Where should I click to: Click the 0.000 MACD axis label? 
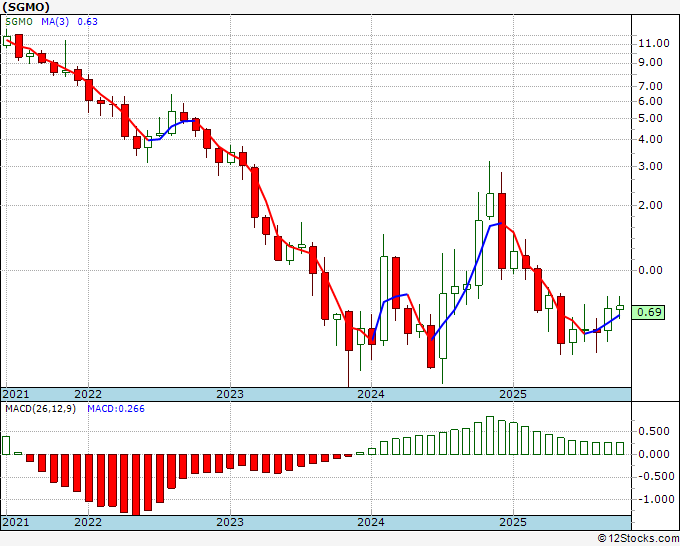coord(654,454)
